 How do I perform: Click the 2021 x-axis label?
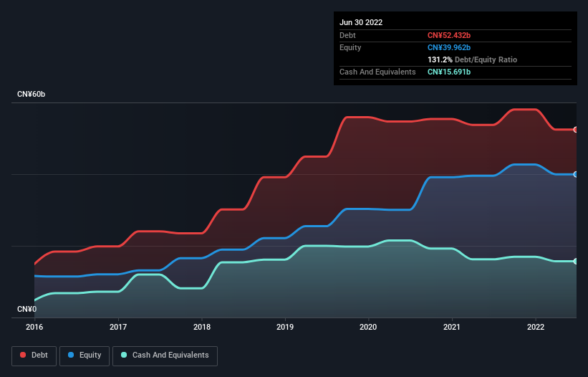[452, 327]
